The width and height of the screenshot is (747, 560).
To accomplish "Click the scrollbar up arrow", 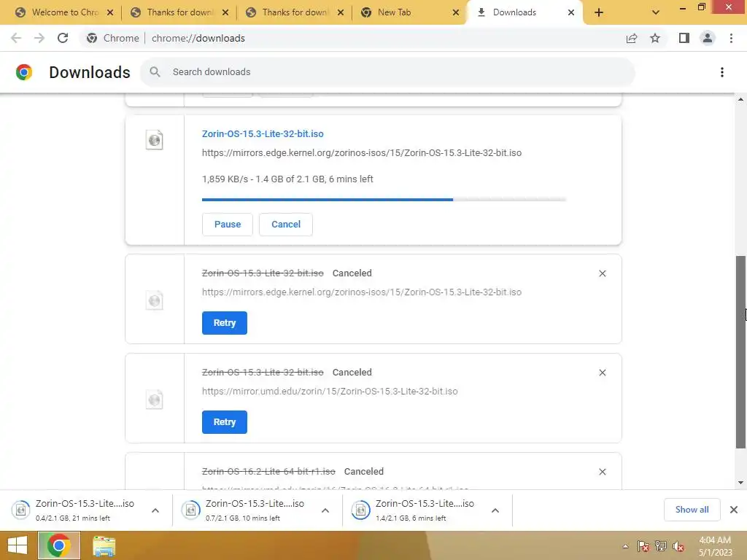I will 740,99.
